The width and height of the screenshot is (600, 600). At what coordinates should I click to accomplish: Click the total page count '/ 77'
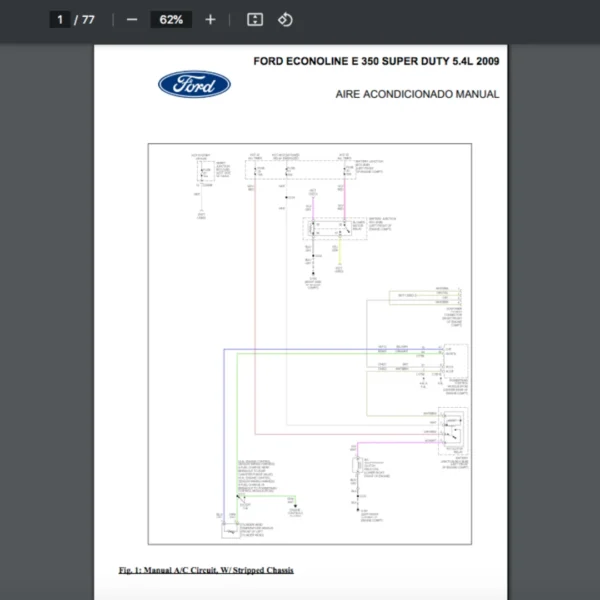pos(84,20)
